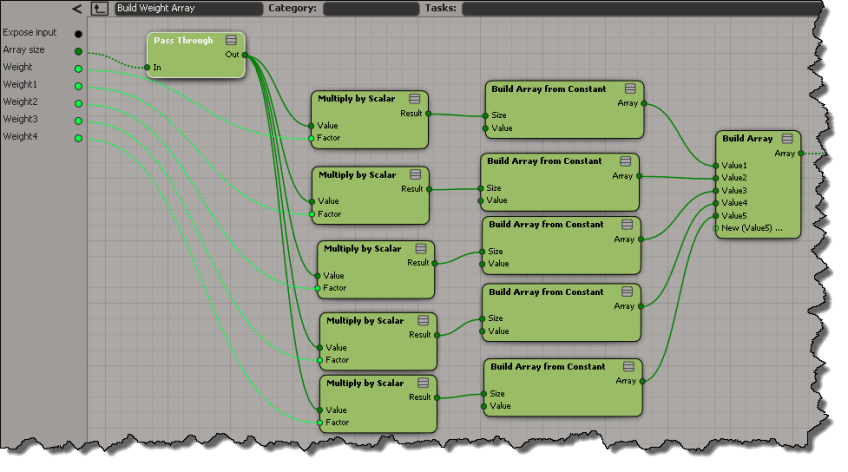This screenshot has width=848, height=472.
Task: Click the topmost Build Array from Constant icon
Action: coord(630,89)
